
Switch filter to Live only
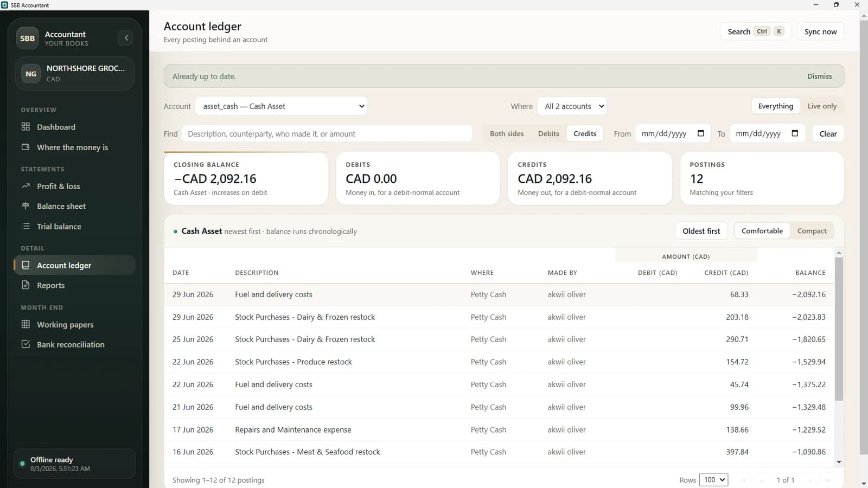(822, 106)
